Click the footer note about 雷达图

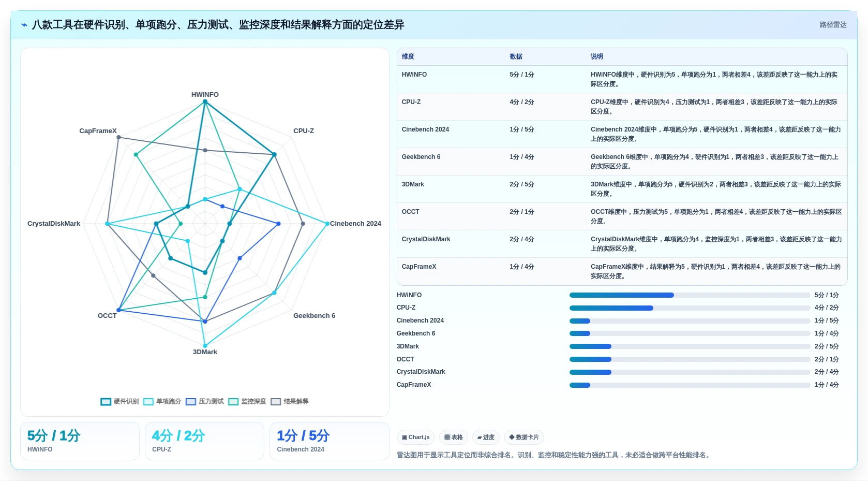click(x=554, y=455)
